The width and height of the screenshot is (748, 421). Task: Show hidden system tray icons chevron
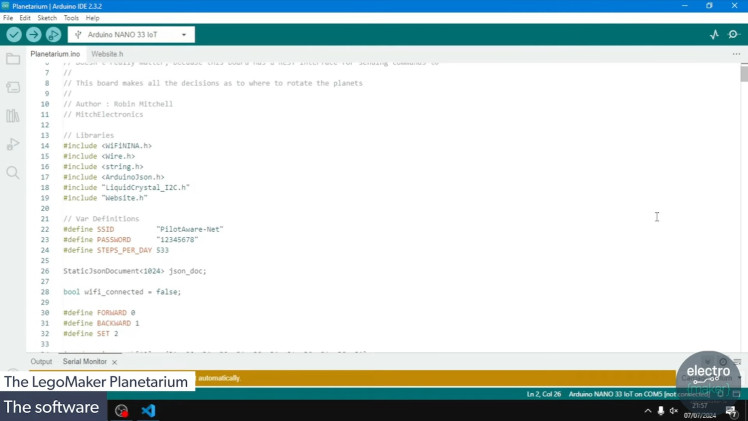pyautogui.click(x=647, y=411)
